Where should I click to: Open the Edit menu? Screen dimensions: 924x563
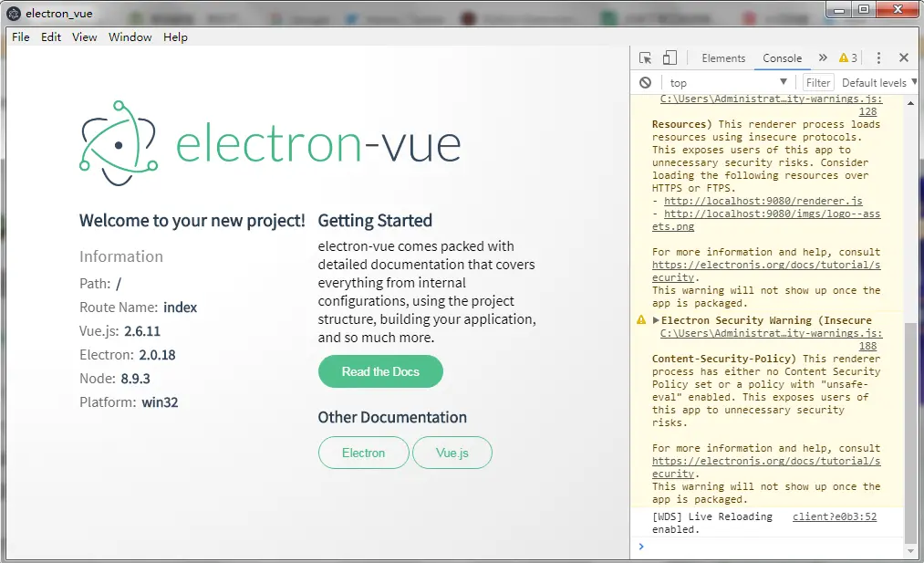tap(51, 37)
